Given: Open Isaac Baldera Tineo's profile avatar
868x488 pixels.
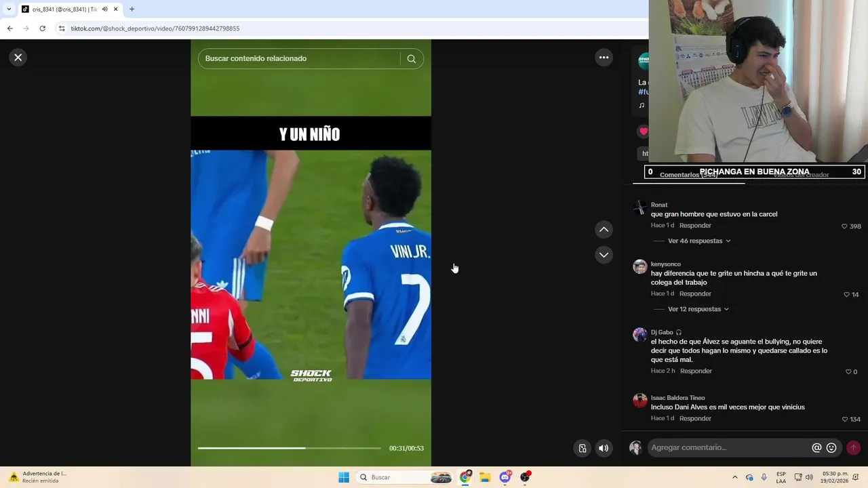Looking at the screenshot, I should click(639, 401).
